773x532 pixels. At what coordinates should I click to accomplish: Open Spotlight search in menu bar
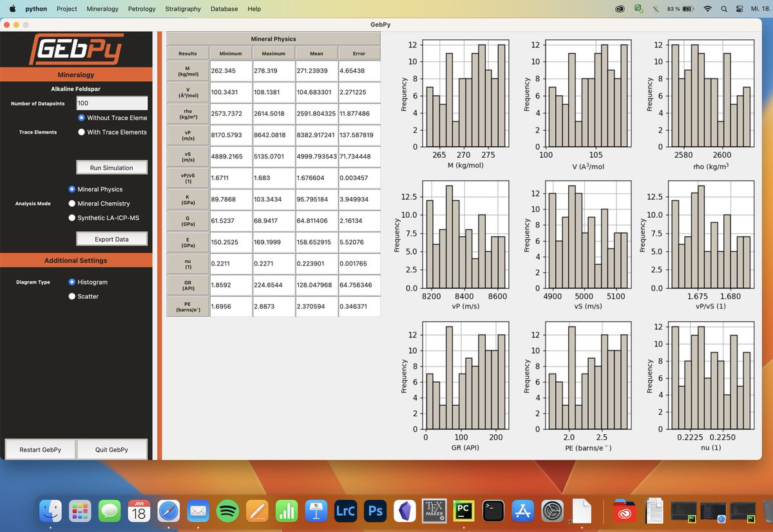coord(724,9)
